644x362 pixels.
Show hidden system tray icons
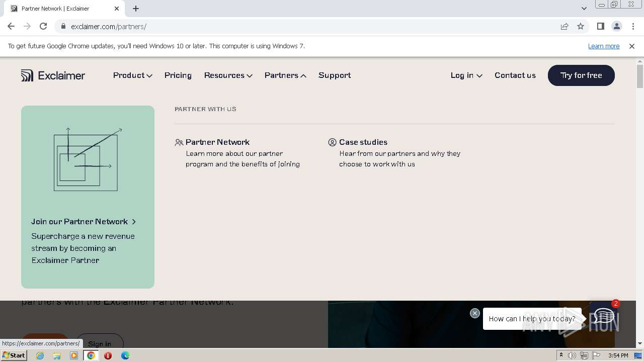point(561,355)
